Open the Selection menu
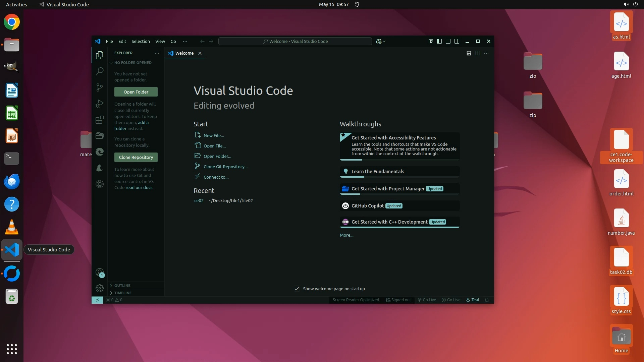Viewport: 644px width, 362px height. pyautogui.click(x=141, y=41)
